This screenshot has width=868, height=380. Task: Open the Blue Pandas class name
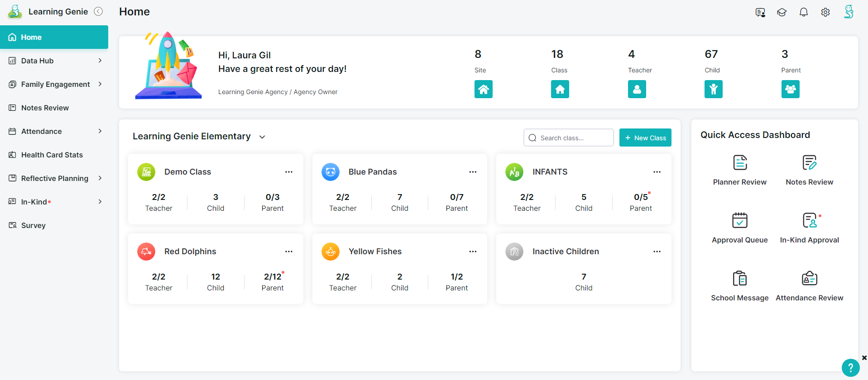point(373,172)
